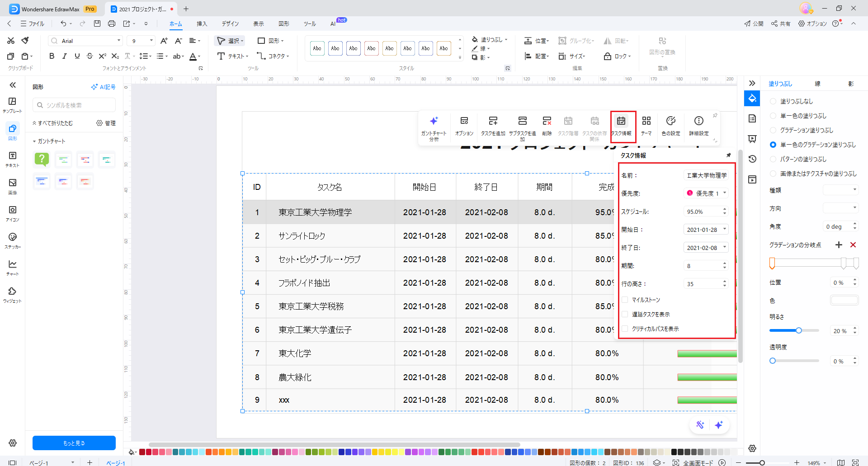Viewport: 868px width, 466px height.
Task: Click the Add Task (タスクを追加) icon
Action: [x=493, y=121]
